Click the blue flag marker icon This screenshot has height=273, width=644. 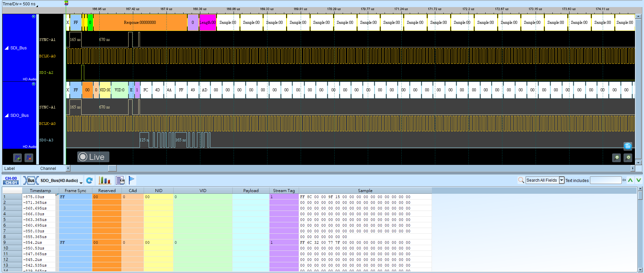132,180
